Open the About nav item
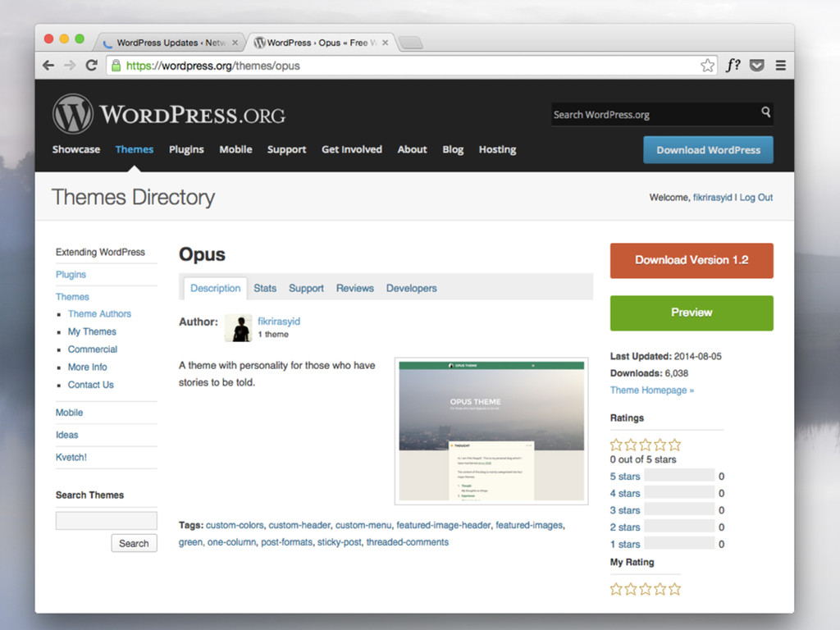The width and height of the screenshot is (840, 630). [x=412, y=149]
